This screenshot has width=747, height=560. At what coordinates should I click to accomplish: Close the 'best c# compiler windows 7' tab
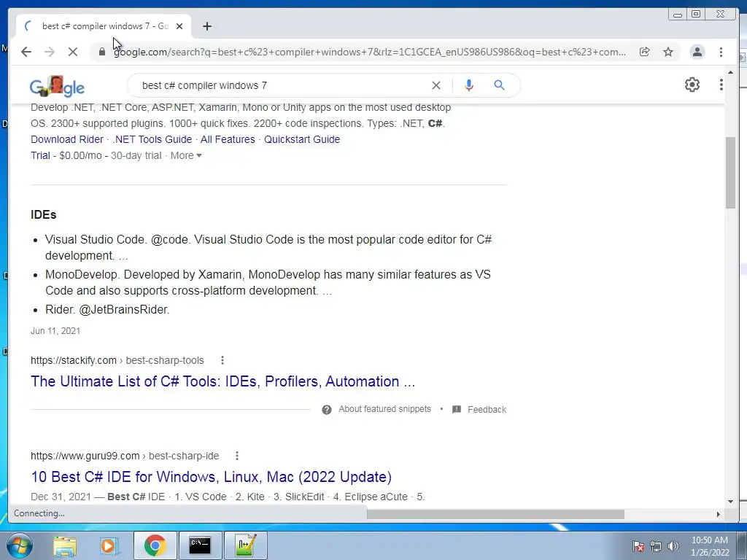179,26
